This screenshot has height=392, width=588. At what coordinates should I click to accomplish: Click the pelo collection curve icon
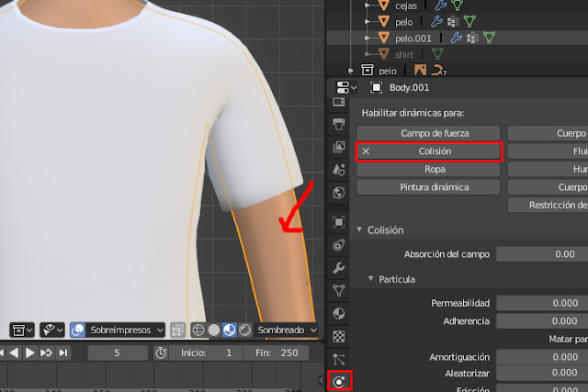[x=437, y=70]
